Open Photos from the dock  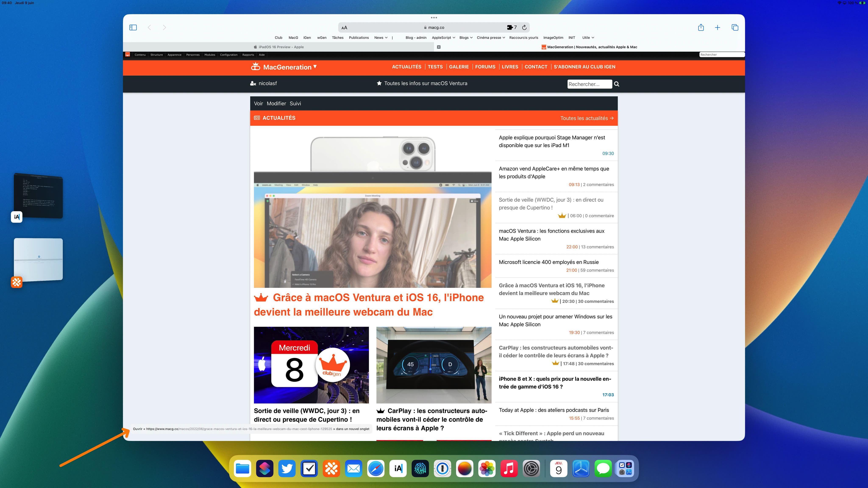coord(487,469)
